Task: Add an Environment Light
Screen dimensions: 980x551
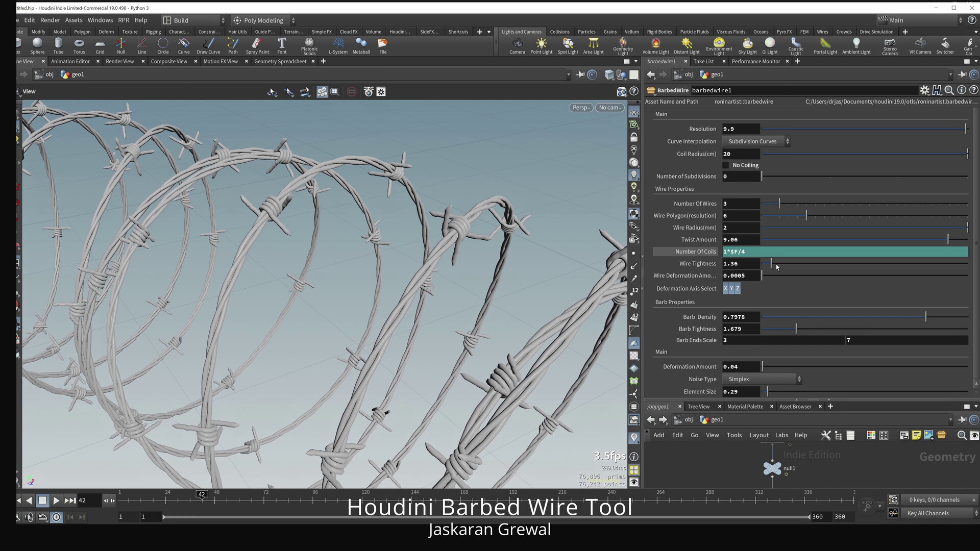Action: (x=718, y=46)
